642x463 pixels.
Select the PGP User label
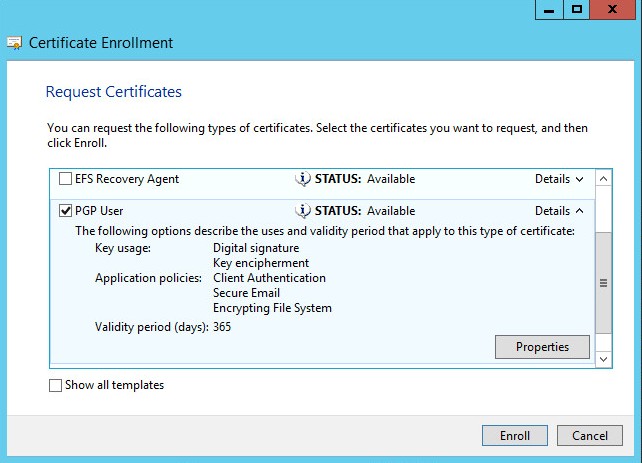[x=99, y=211]
